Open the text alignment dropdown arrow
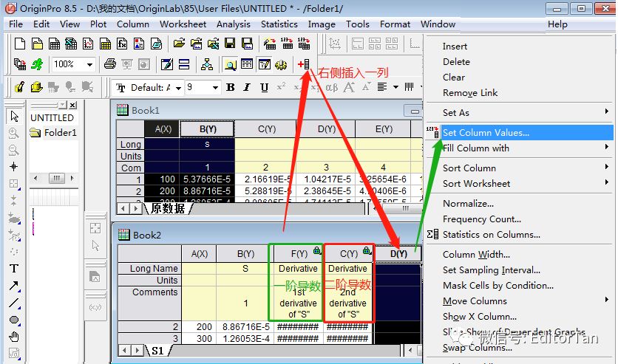This screenshot has height=364, width=618. (x=395, y=87)
